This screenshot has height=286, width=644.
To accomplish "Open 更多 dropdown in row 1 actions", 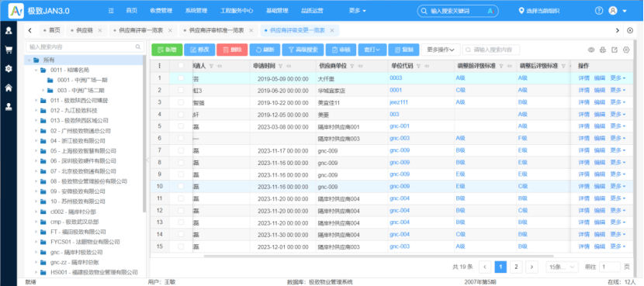I will click(x=618, y=78).
